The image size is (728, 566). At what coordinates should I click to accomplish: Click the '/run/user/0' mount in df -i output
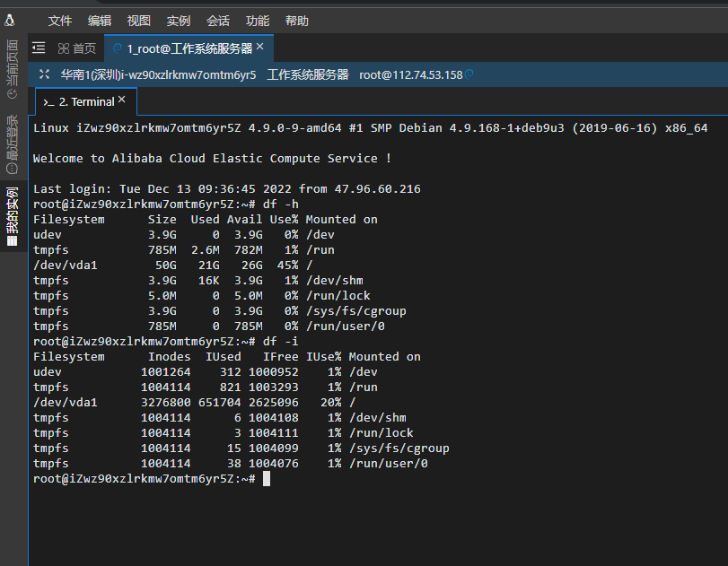[388, 464]
